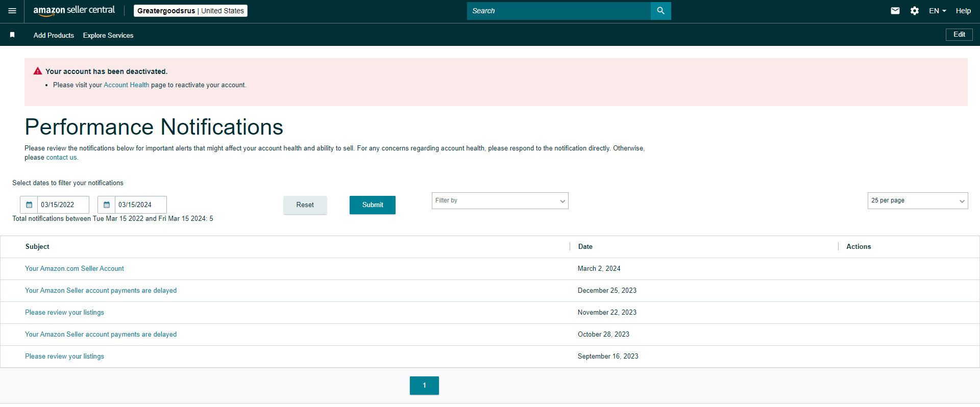Click the date October 28, 2023
The height and width of the screenshot is (407, 980).
pyautogui.click(x=603, y=334)
